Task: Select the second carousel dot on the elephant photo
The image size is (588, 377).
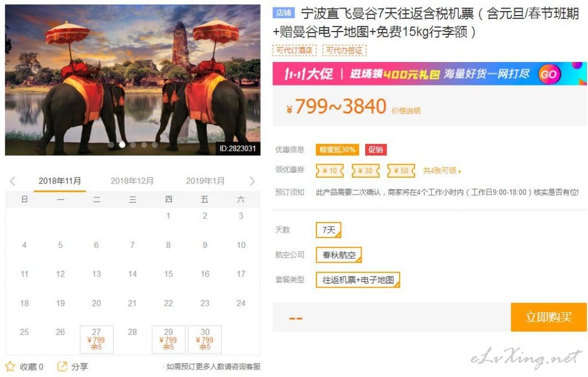Action: pyautogui.click(x=122, y=144)
